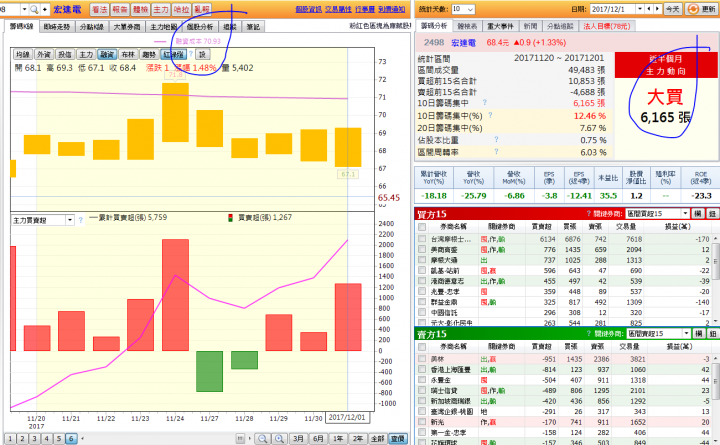The width and height of the screenshot is (720, 445).
Task: Click help icon beside 10日籌碼集中
Action: (x=484, y=102)
